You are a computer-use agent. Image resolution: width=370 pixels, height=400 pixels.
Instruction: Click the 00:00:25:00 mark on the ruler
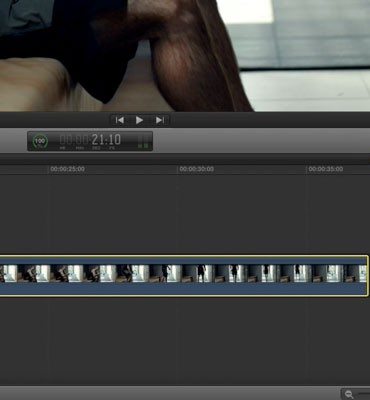[x=67, y=169]
